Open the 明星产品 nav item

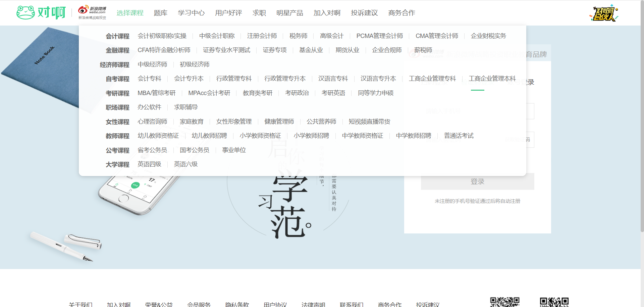tap(290, 13)
